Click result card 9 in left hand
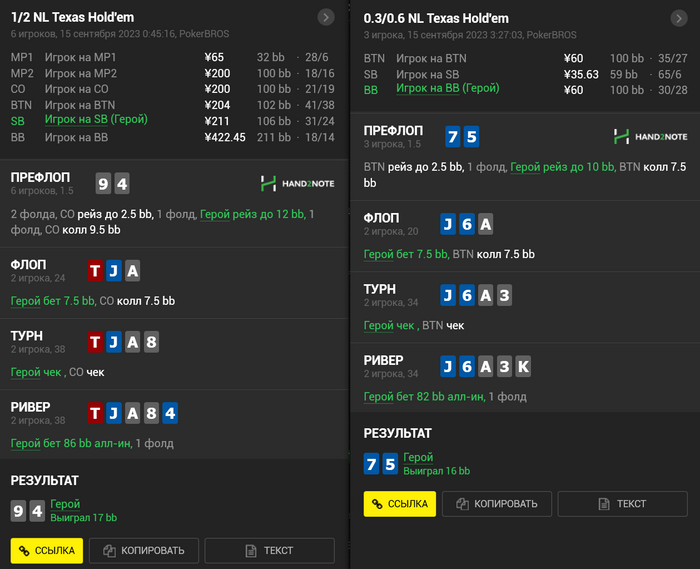This screenshot has height=569, width=700. (x=18, y=511)
